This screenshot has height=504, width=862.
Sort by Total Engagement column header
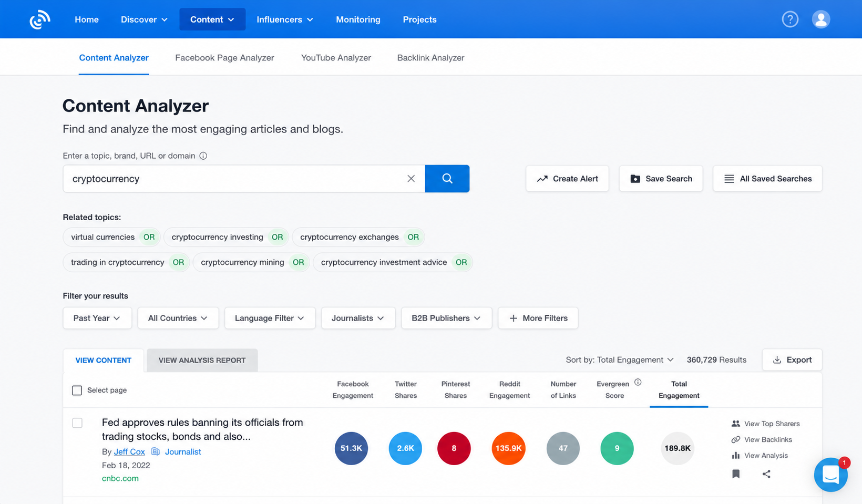[x=679, y=390]
